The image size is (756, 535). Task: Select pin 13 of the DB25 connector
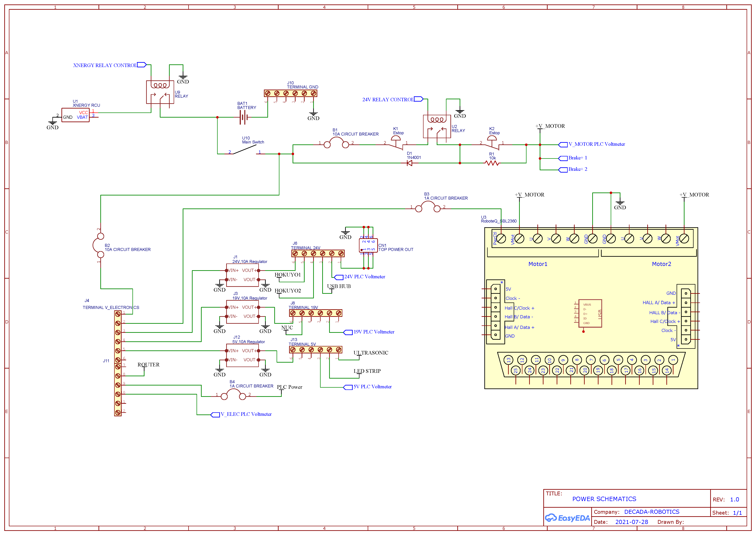pyautogui.click(x=509, y=360)
